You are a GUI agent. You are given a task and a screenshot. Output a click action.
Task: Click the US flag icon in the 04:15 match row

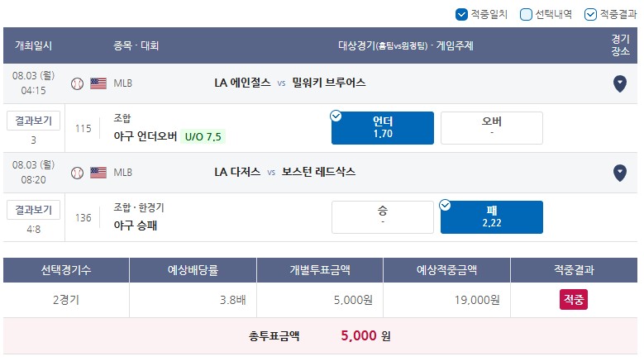coord(98,83)
